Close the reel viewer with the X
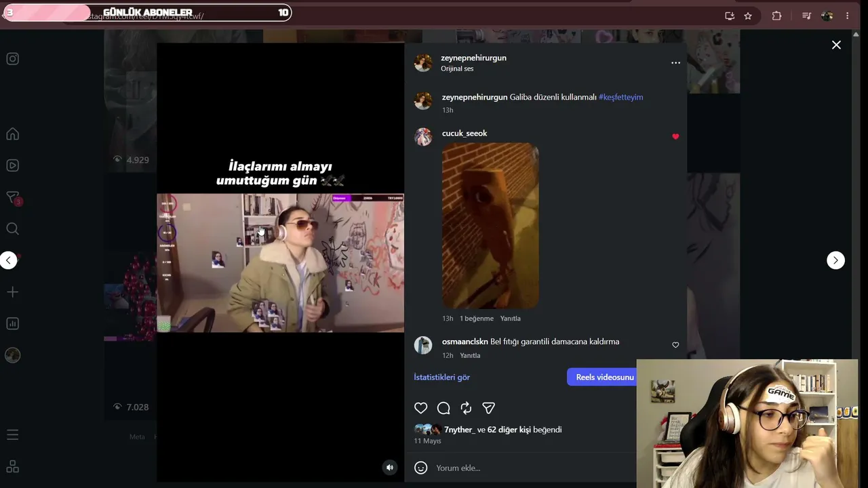 836,45
